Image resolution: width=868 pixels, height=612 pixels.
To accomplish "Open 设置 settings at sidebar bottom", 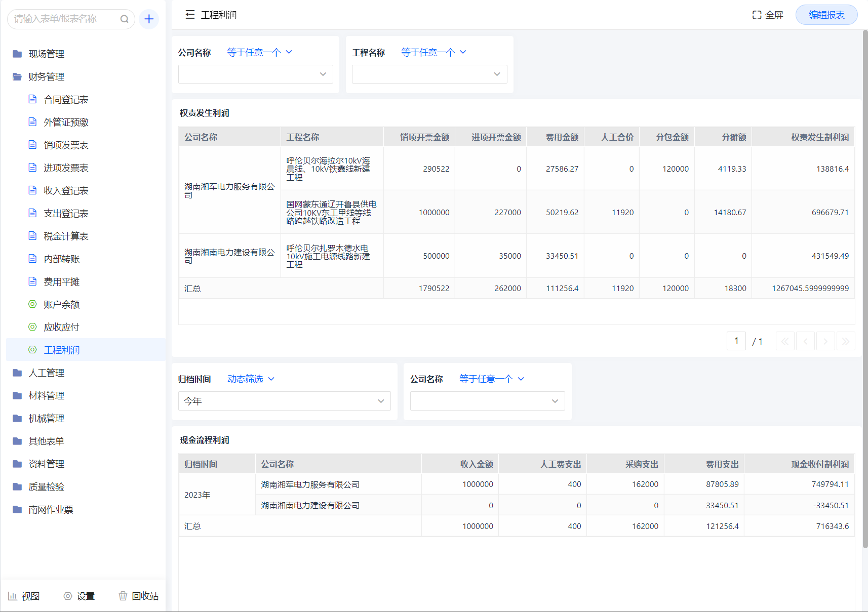I will pos(79,596).
